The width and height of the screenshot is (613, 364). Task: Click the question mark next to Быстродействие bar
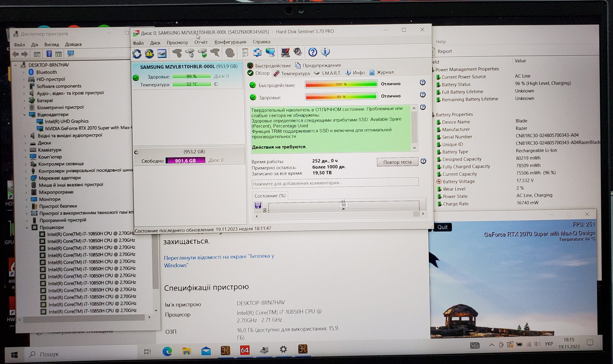click(x=422, y=82)
